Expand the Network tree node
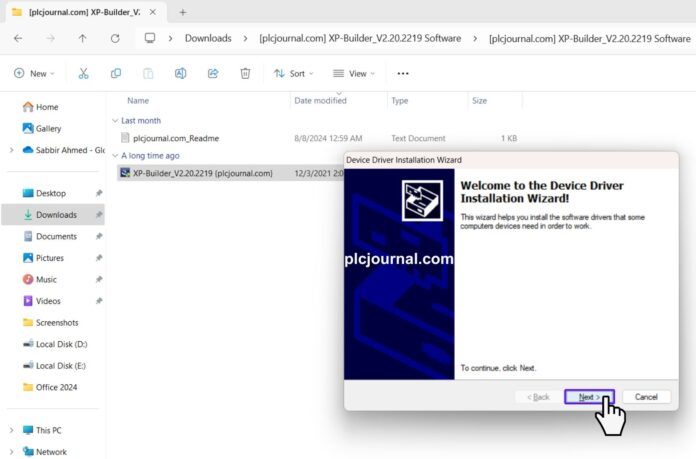 [x=12, y=452]
